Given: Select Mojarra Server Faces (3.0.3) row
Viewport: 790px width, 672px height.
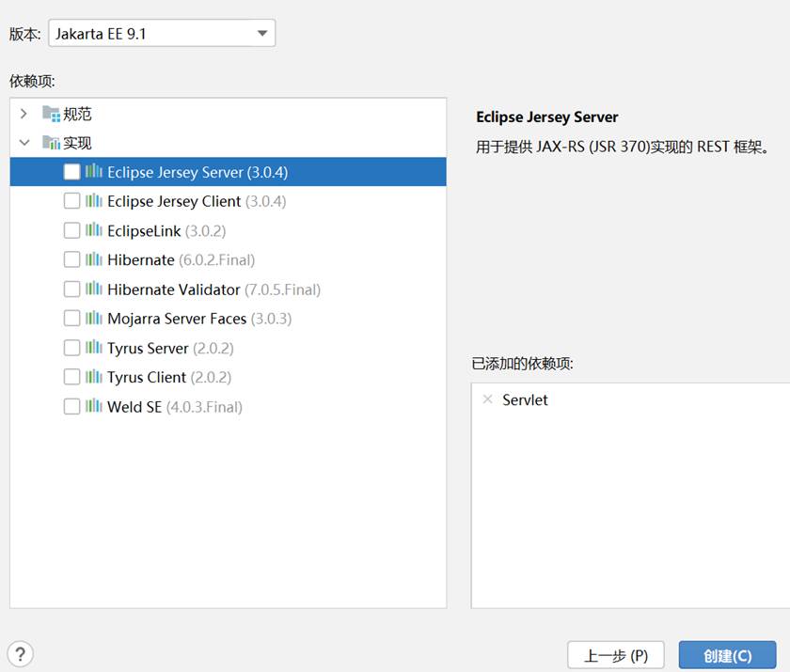Looking at the screenshot, I should tap(228, 319).
